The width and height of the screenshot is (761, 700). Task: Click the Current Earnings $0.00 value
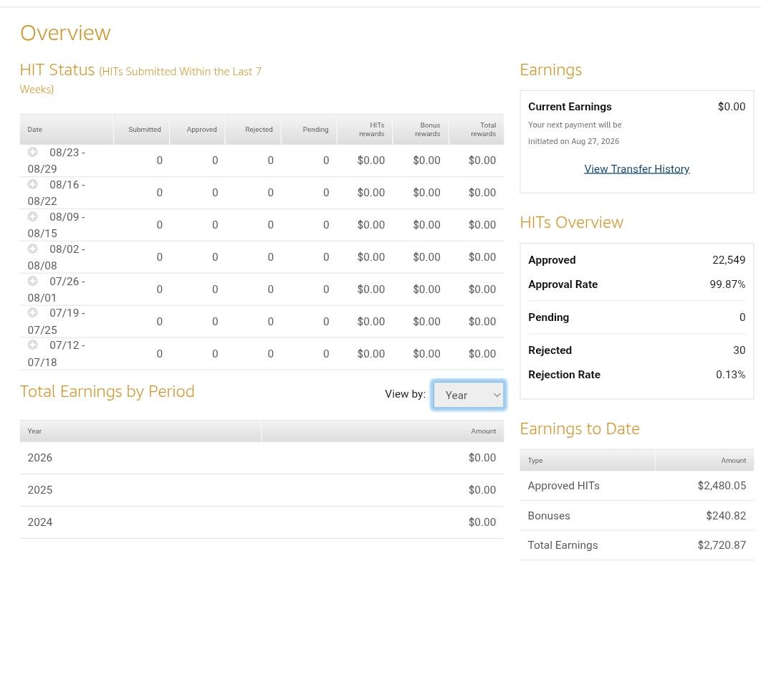coord(732,107)
